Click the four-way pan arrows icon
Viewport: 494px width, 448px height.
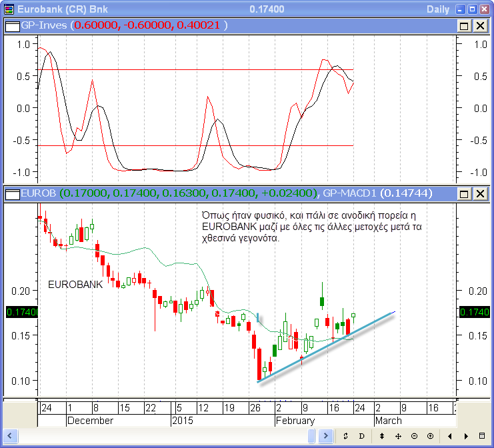(398, 437)
